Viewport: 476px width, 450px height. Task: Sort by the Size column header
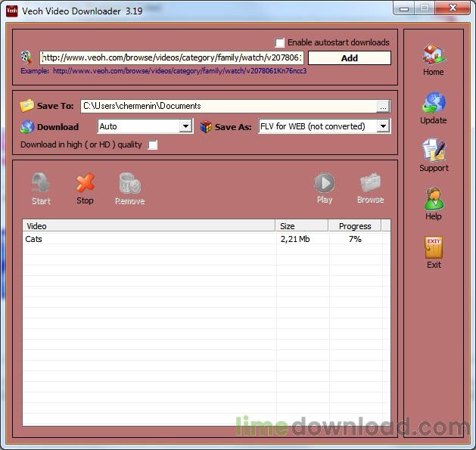click(301, 226)
